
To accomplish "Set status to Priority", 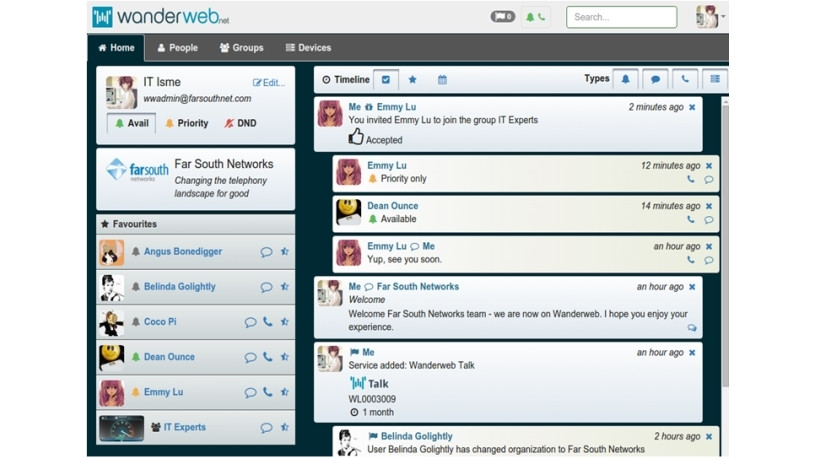I will (186, 123).
